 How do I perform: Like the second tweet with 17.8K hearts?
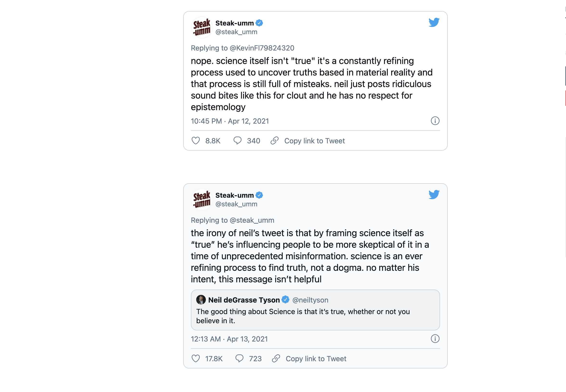196,359
